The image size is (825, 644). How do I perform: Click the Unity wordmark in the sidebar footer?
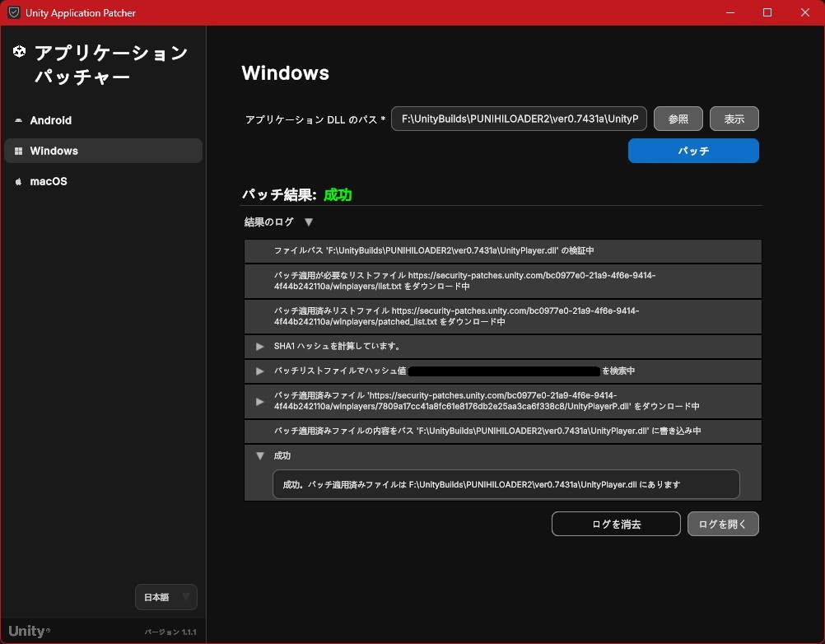point(30,631)
